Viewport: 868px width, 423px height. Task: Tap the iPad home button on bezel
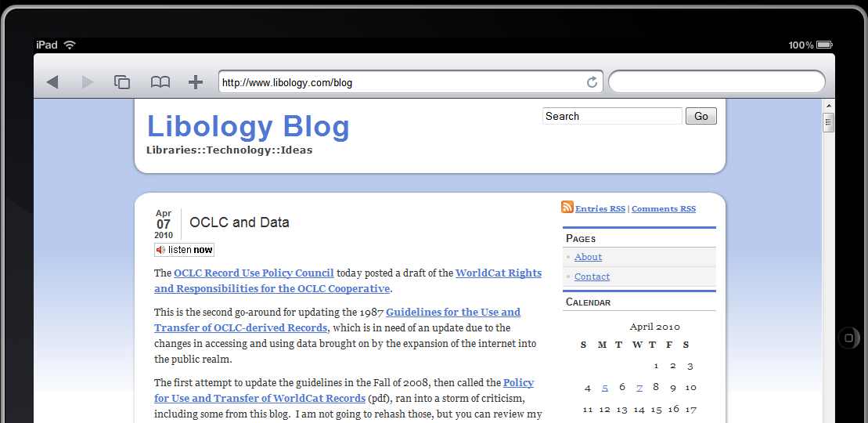(848, 338)
